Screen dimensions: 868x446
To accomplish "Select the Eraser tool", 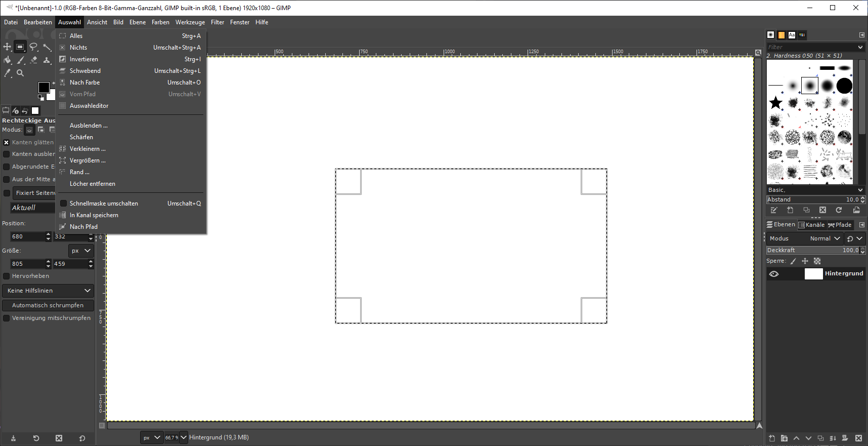I will [x=33, y=60].
